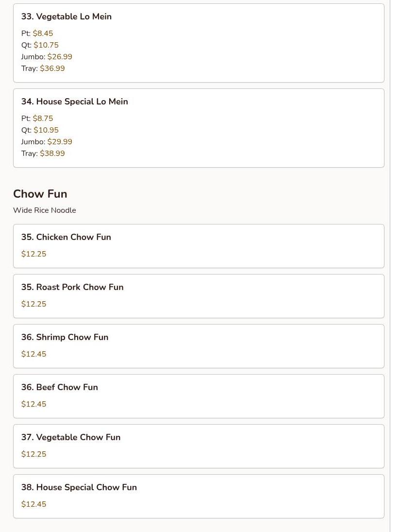Screen dimensions: 400x532
Task: Select the Vegetable Lo Mein Jumbo price $26.99
Action: click(60, 57)
